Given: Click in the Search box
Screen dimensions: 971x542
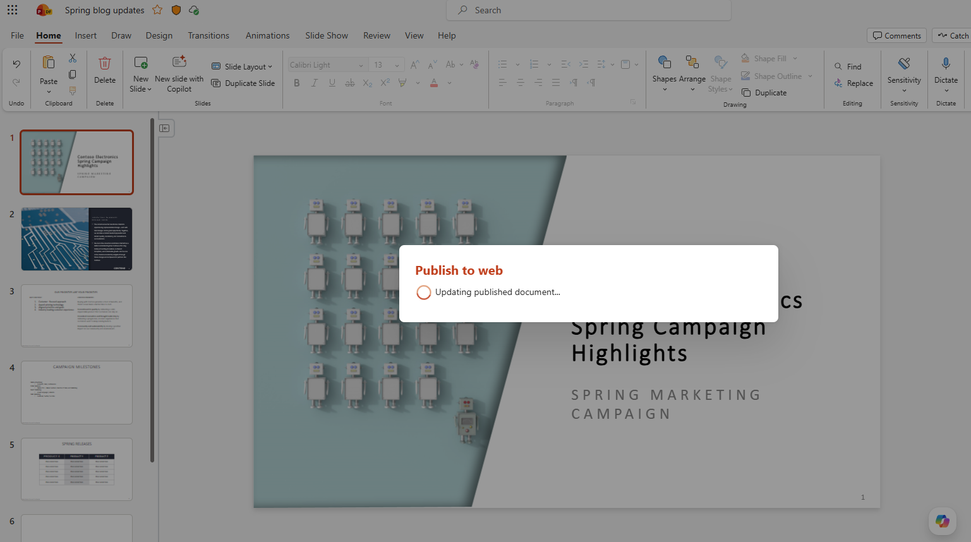Looking at the screenshot, I should [588, 10].
